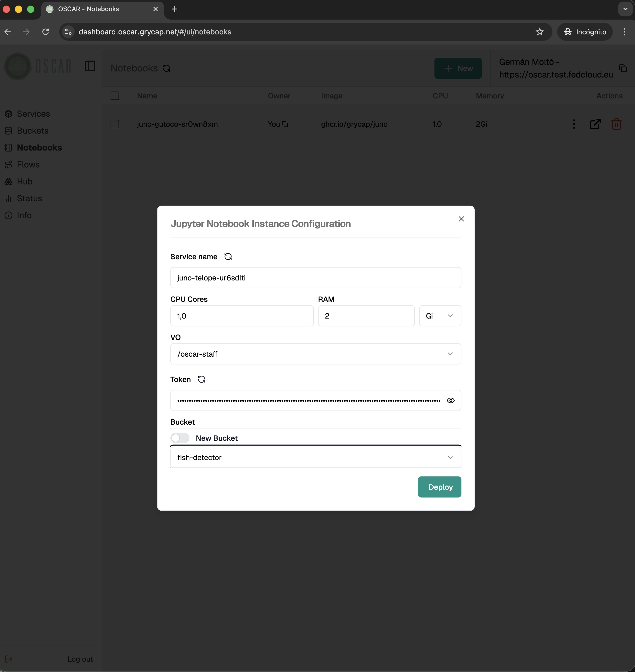Refresh the Notebooks list
The image size is (635, 672).
coord(166,68)
